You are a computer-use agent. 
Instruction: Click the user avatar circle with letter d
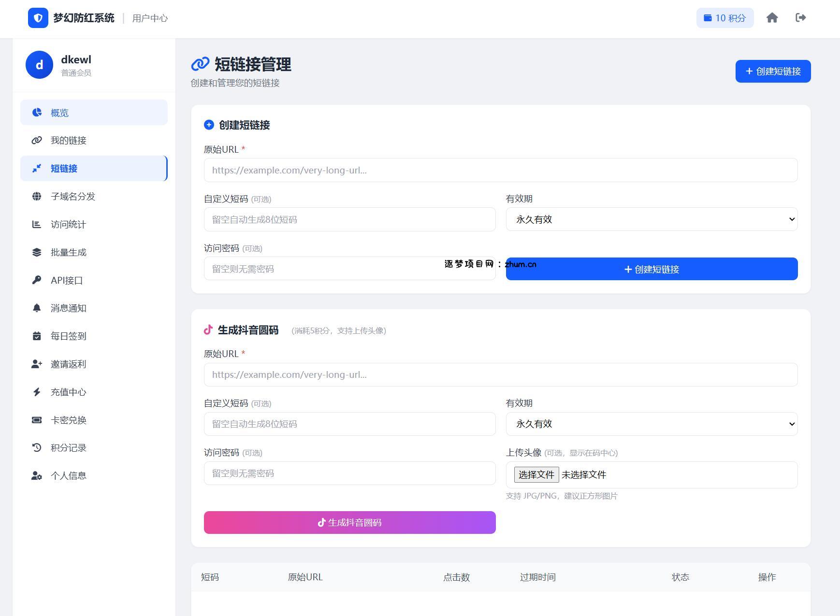[x=39, y=65]
